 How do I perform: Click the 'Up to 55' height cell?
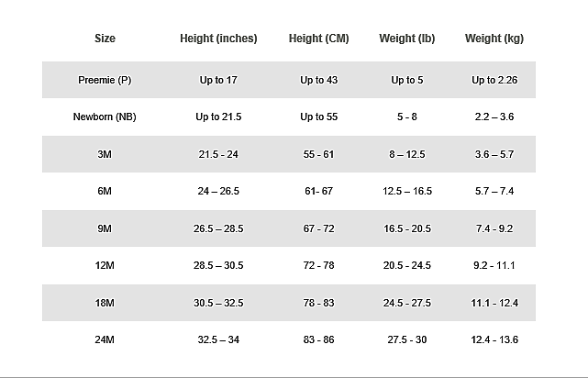coord(318,117)
